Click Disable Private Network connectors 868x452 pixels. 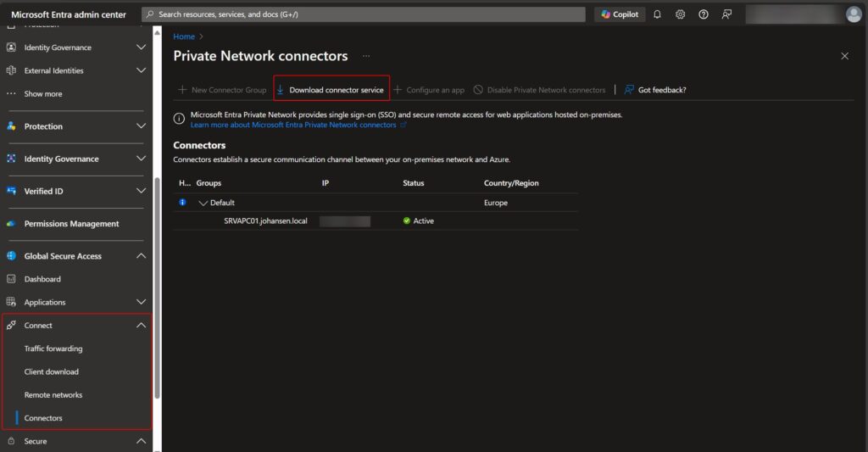tap(540, 90)
